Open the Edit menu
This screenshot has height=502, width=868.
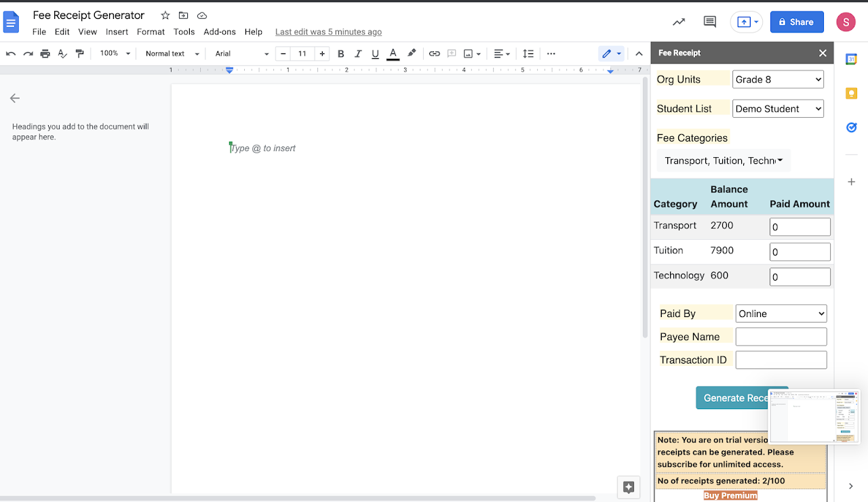62,32
